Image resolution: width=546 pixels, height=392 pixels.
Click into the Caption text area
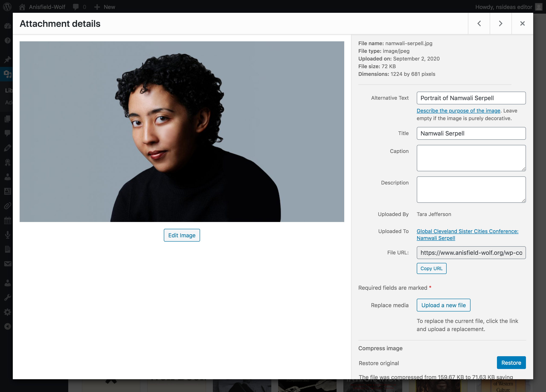[471, 158]
